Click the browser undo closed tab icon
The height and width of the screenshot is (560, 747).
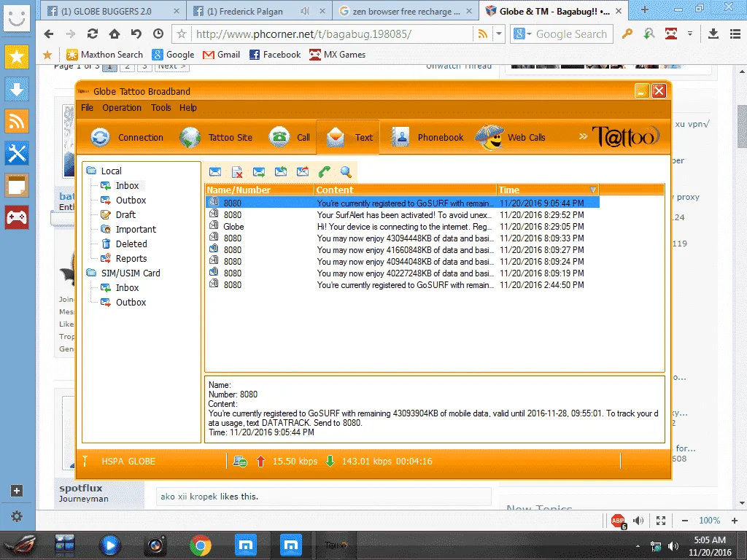click(136, 34)
